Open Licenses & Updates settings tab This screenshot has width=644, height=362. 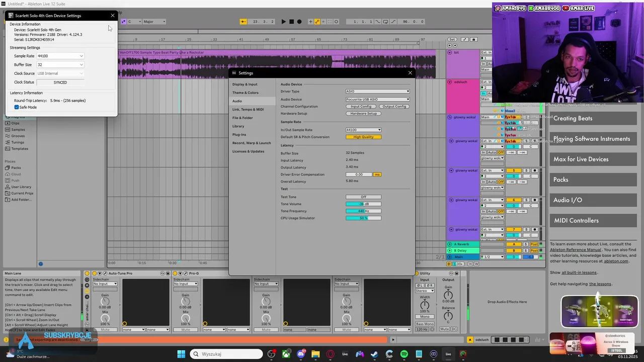tap(248, 151)
